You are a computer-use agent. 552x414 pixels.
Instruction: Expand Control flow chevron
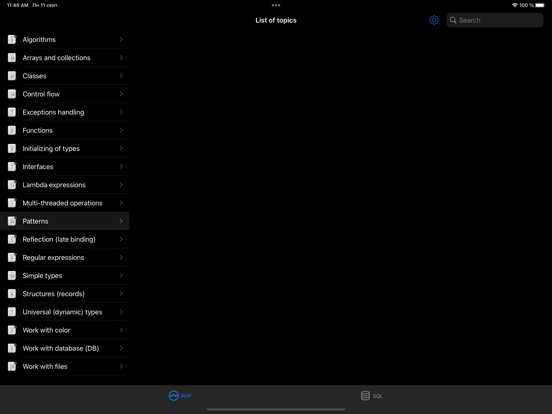(121, 94)
